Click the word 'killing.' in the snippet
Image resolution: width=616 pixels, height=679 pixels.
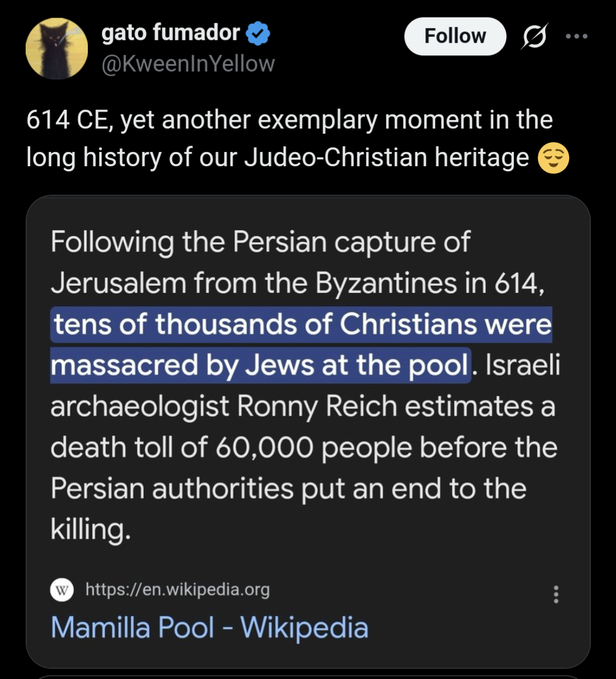point(90,529)
